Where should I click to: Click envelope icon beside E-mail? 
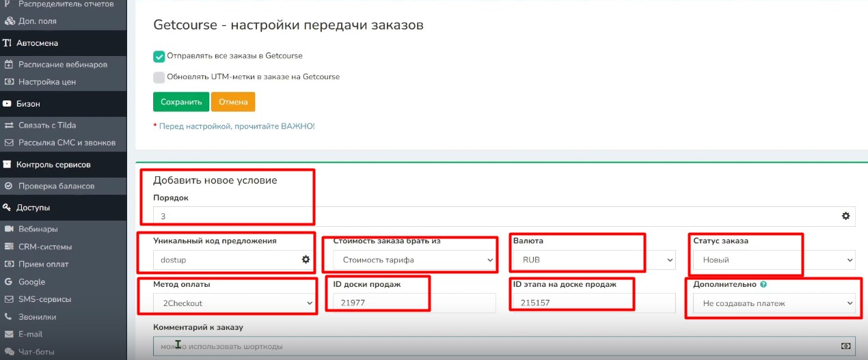click(9, 334)
